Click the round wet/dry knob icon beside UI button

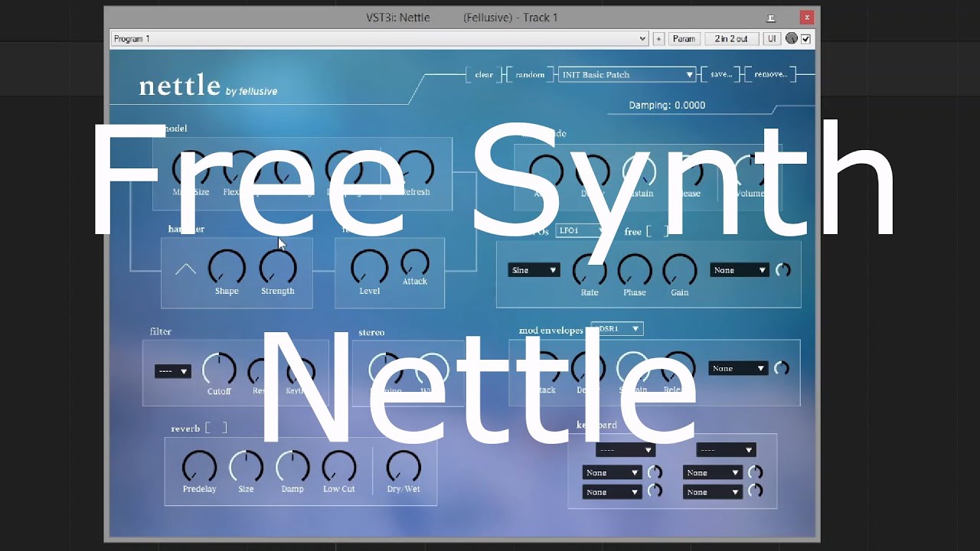792,38
